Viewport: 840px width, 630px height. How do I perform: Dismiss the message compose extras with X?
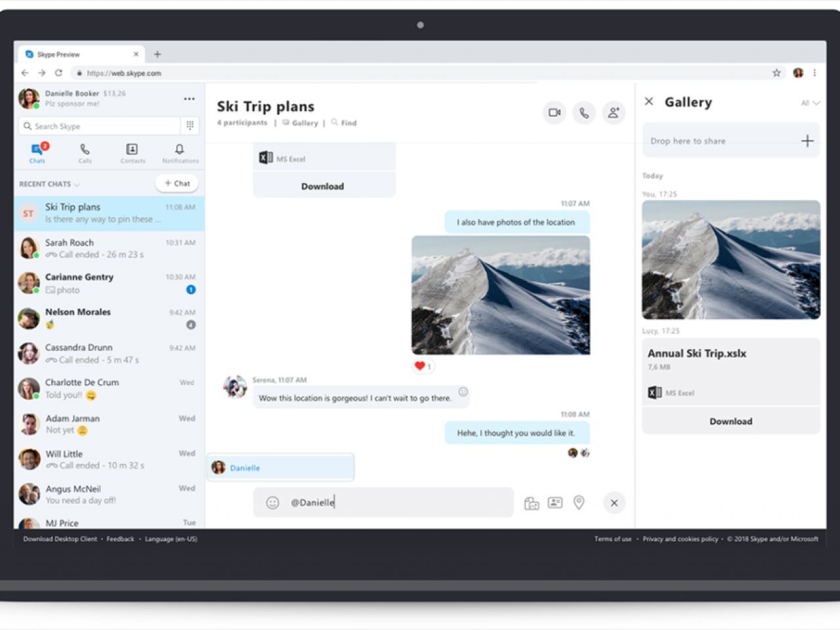pyautogui.click(x=614, y=503)
